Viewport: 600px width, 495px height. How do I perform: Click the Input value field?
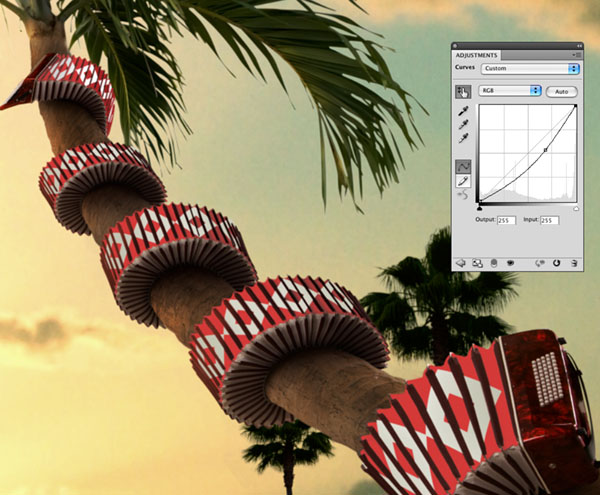coord(549,220)
